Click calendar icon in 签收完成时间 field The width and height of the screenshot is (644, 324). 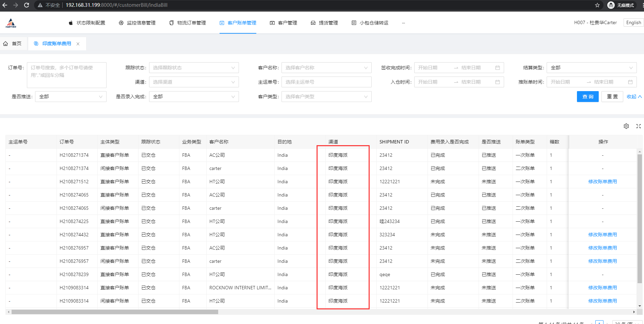(x=497, y=68)
